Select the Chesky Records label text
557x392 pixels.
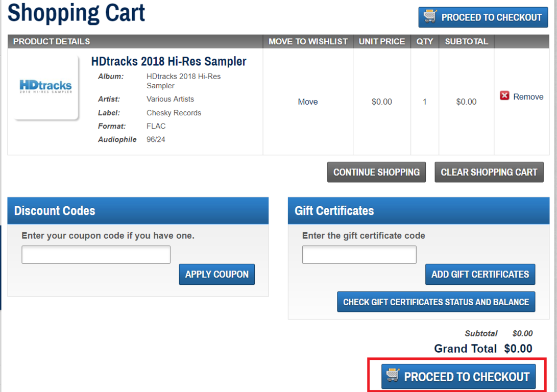tap(174, 113)
